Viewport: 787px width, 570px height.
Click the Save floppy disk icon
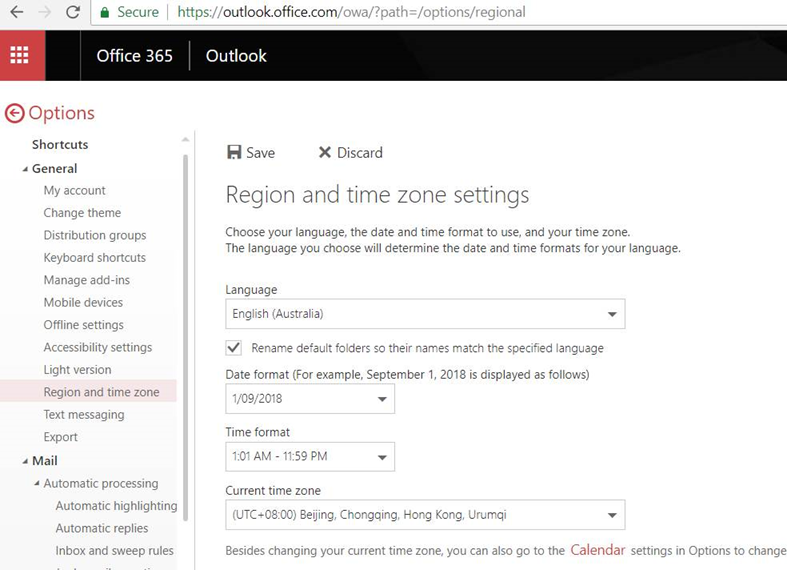[x=234, y=152]
